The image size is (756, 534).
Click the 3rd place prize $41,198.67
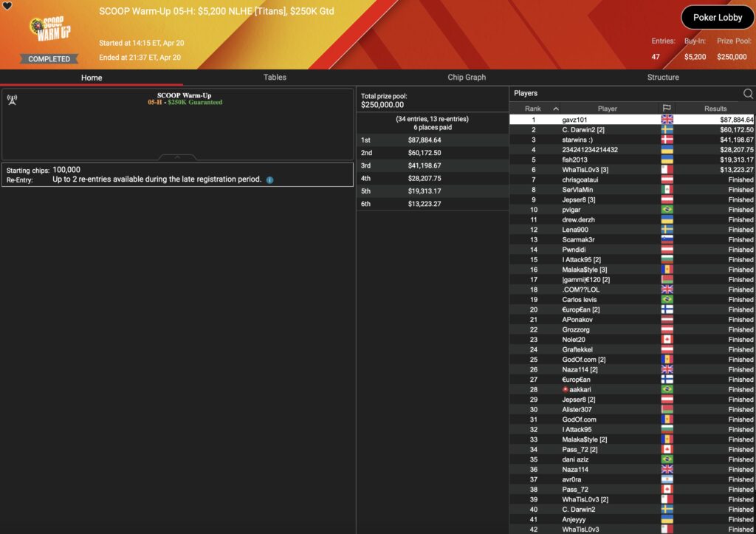[x=425, y=165]
